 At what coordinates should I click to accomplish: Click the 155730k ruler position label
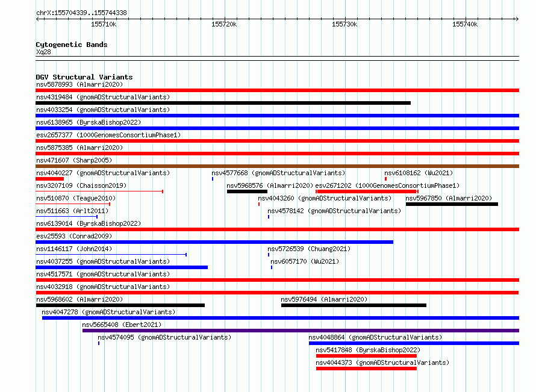[x=344, y=24]
